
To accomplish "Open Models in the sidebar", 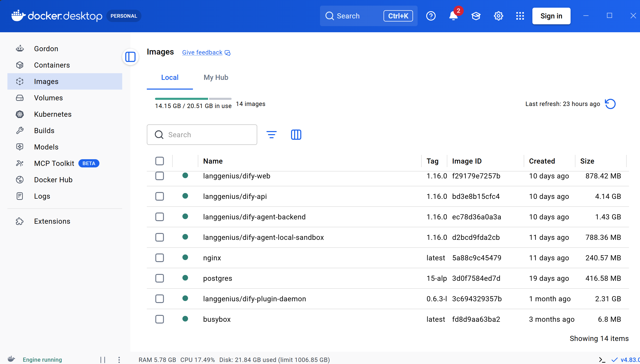I will (65, 147).
